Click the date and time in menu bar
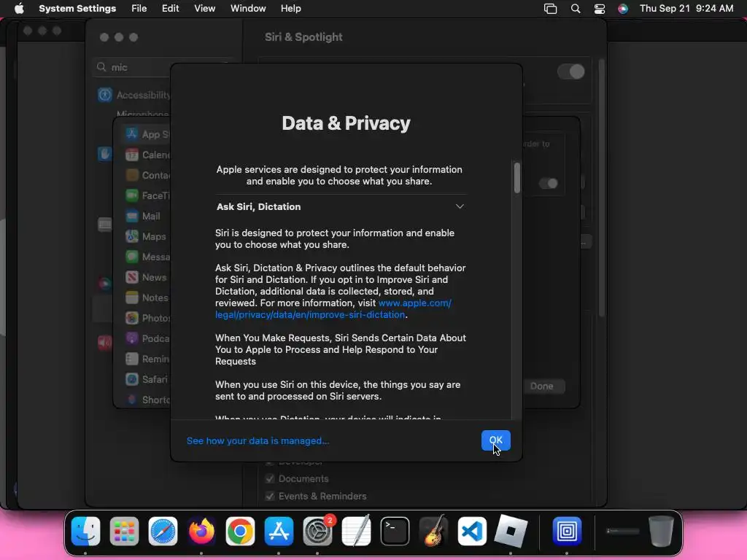The height and width of the screenshot is (560, 747). coord(686,8)
